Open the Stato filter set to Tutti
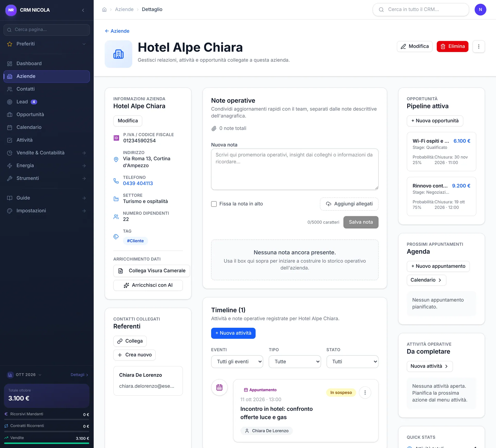The width and height of the screenshot is (496, 448). coord(352,362)
